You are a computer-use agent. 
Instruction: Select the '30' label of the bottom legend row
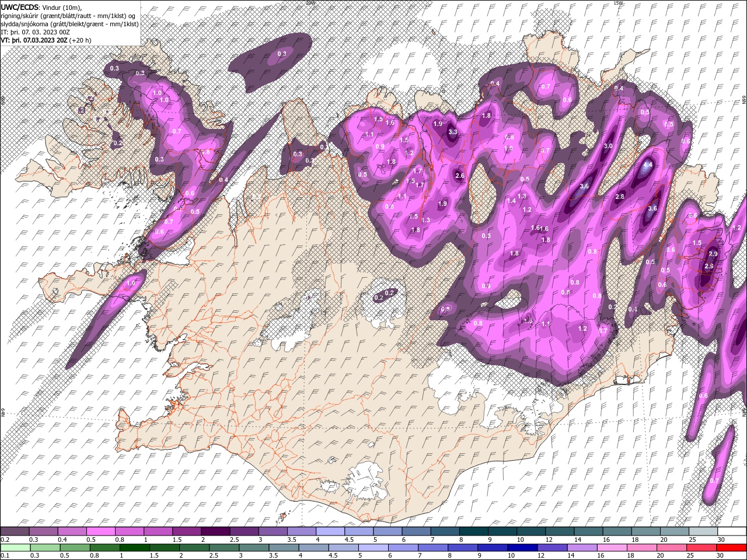(x=721, y=556)
